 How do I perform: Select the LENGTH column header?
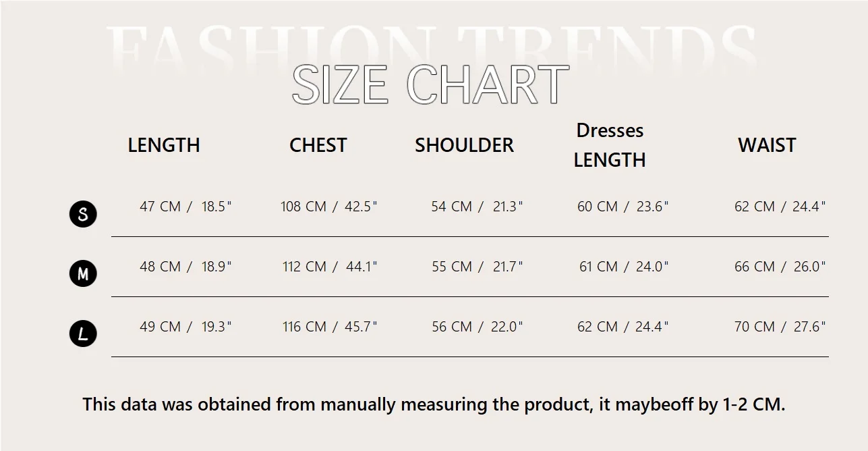[164, 145]
